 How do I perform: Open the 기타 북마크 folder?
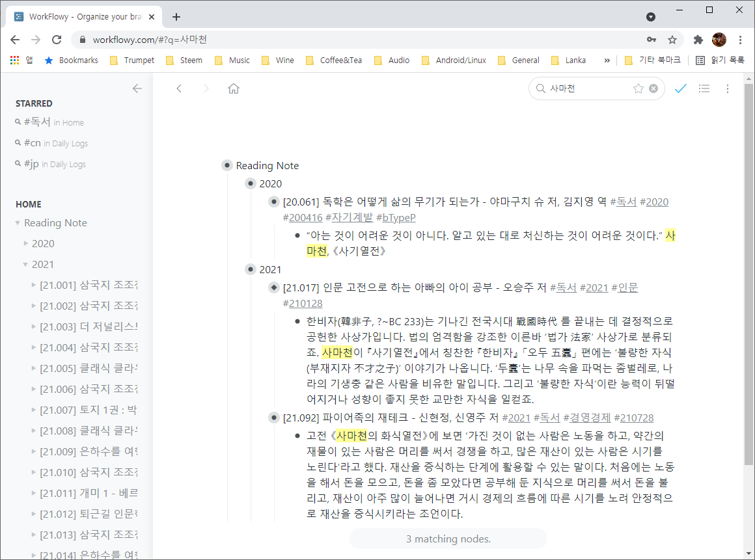652,60
